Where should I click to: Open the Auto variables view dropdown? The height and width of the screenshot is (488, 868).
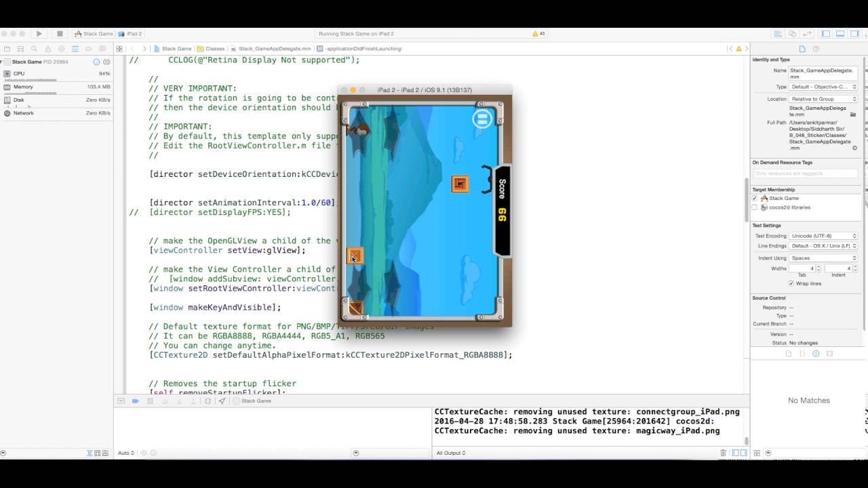tap(126, 453)
